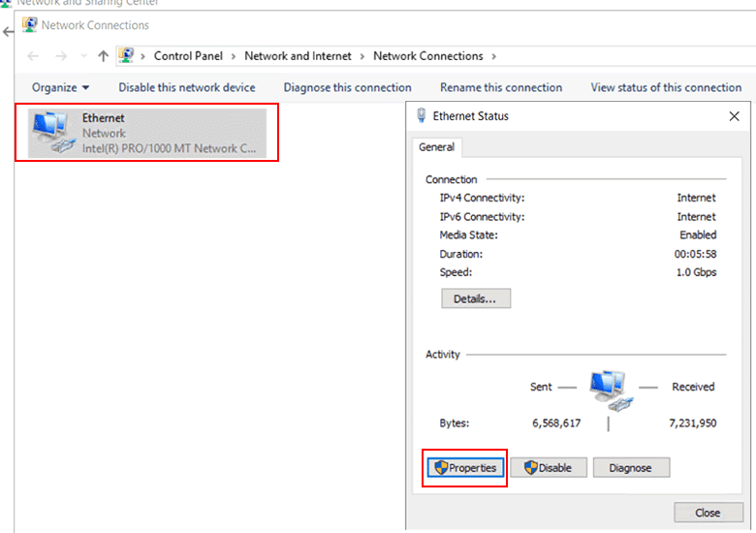Click the Network Connections window title icon
Image resolution: width=756 pixels, height=533 pixels.
[x=30, y=24]
